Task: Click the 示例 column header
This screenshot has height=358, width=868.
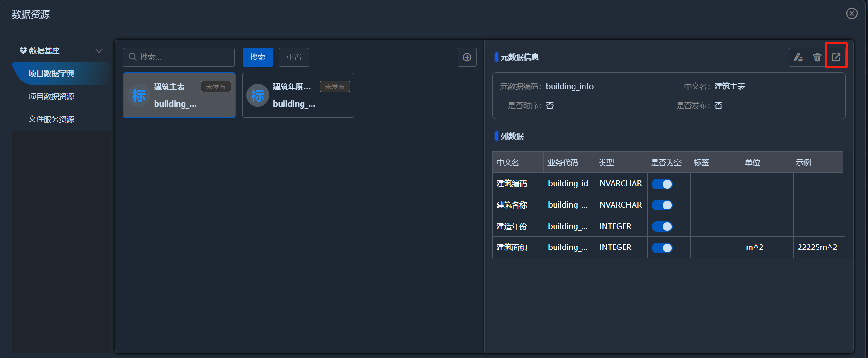Action: point(818,162)
